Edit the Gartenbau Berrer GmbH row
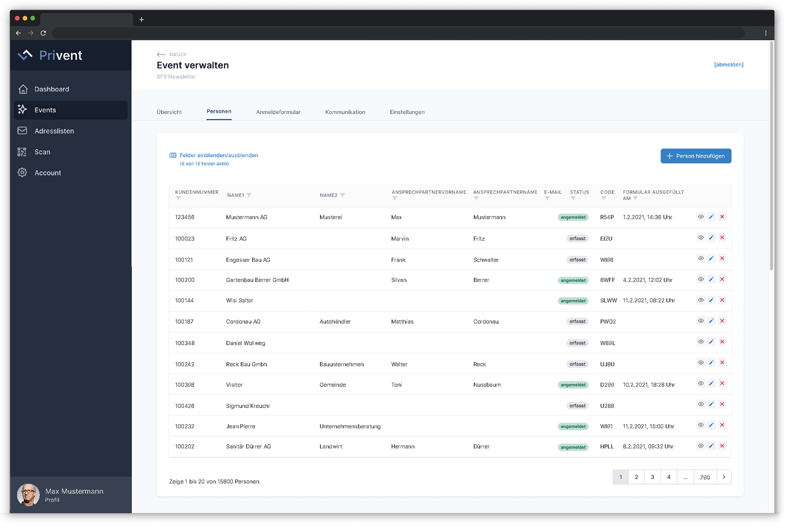This screenshot has height=532, width=791. click(711, 279)
